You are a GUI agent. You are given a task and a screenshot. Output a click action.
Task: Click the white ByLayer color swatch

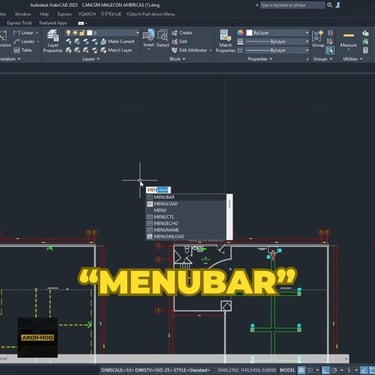coord(249,33)
